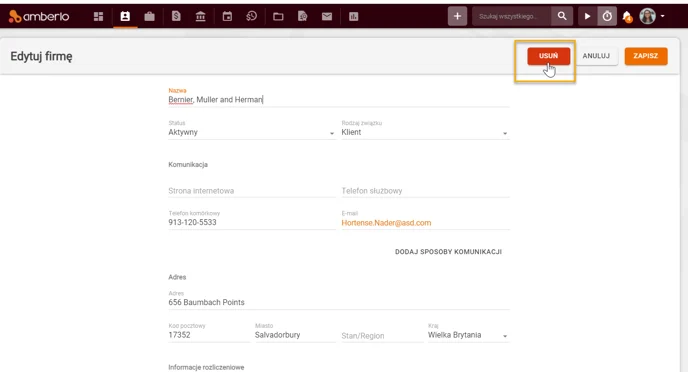Click the Telefon służbowy field
Screen dimensions: 688x372
coord(425,191)
